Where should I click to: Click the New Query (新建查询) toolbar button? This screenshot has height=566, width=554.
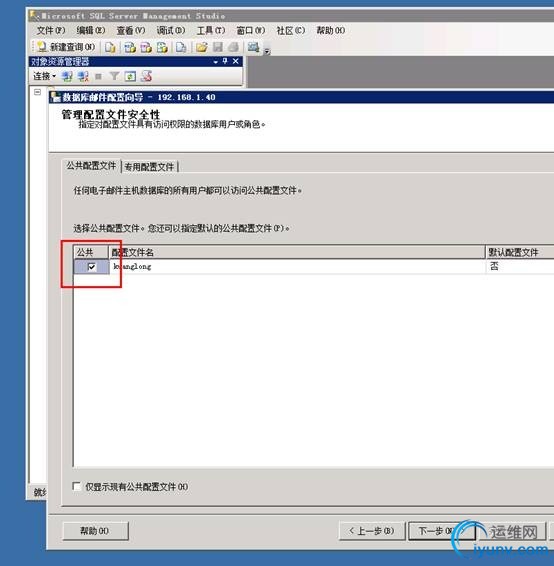(66, 47)
